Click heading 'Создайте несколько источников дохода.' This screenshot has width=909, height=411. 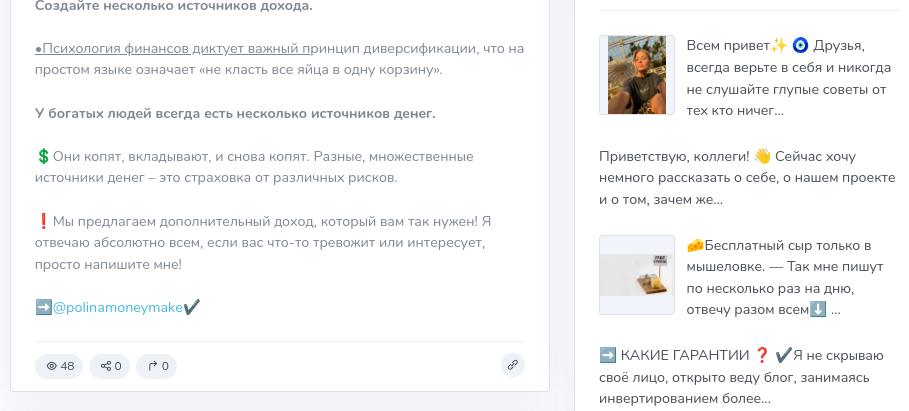pyautogui.click(x=174, y=7)
